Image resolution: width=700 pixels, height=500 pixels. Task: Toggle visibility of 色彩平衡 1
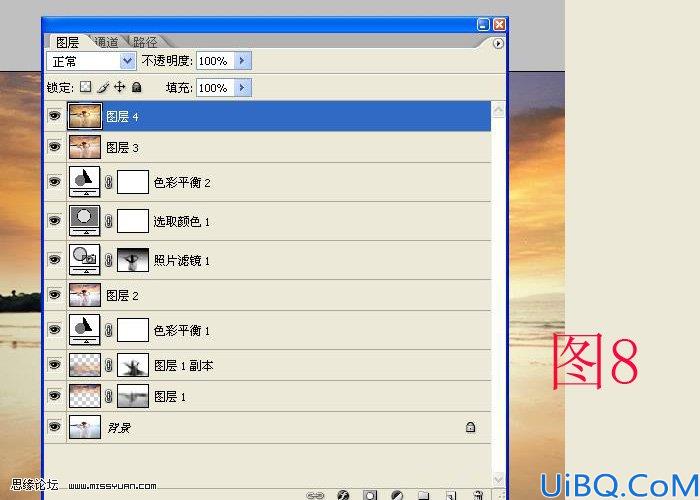pyautogui.click(x=54, y=329)
